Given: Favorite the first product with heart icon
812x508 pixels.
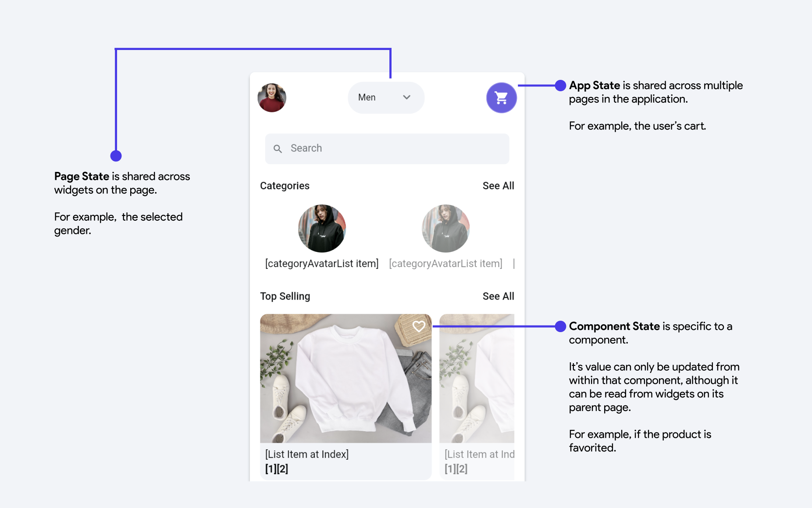Looking at the screenshot, I should tap(419, 326).
